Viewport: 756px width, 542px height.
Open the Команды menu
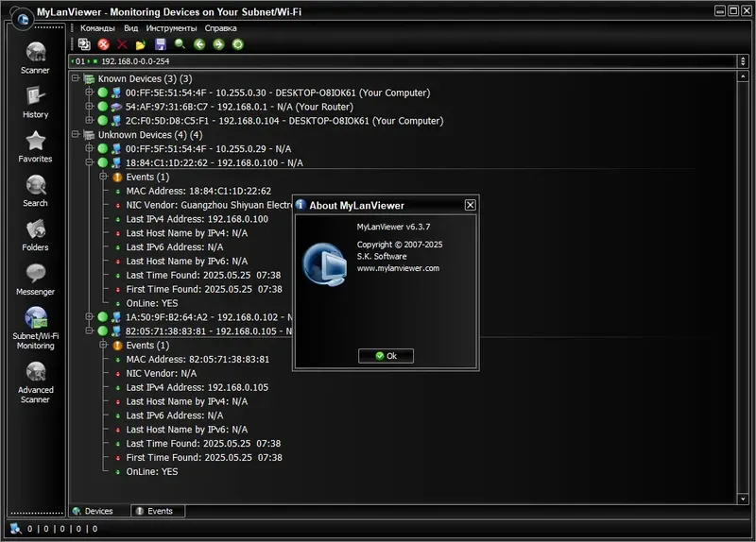[97, 28]
